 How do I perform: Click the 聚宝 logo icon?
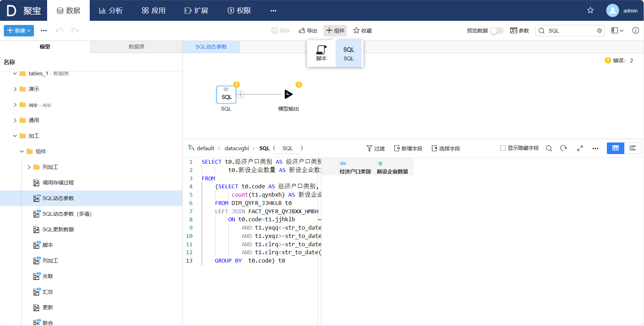pyautogui.click(x=11, y=10)
